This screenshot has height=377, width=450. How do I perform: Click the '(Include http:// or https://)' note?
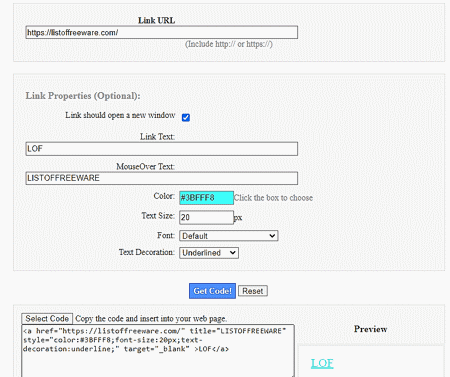click(229, 44)
